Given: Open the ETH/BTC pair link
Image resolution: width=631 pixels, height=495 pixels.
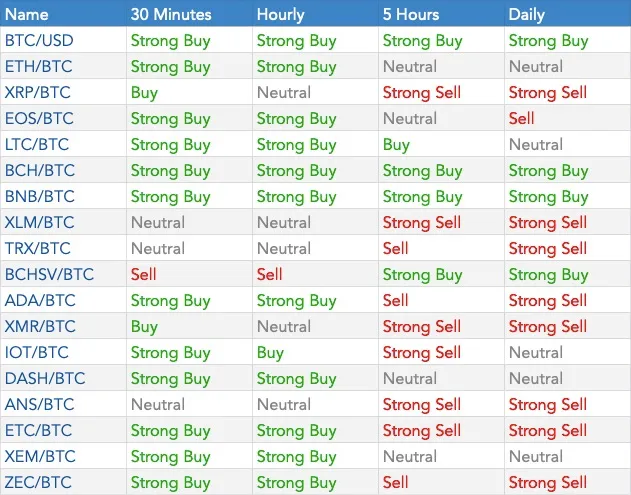Looking at the screenshot, I should coord(39,66).
